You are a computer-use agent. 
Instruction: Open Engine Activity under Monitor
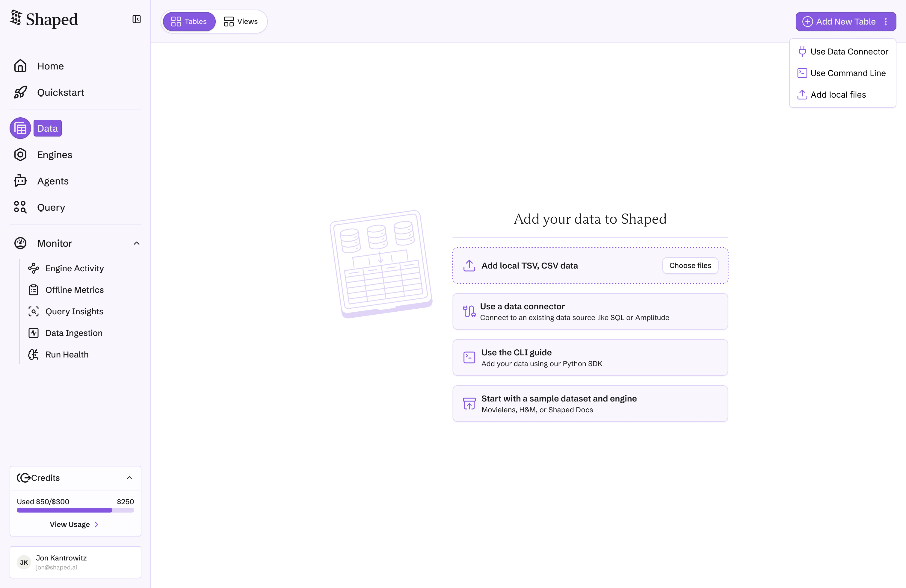[x=75, y=268]
